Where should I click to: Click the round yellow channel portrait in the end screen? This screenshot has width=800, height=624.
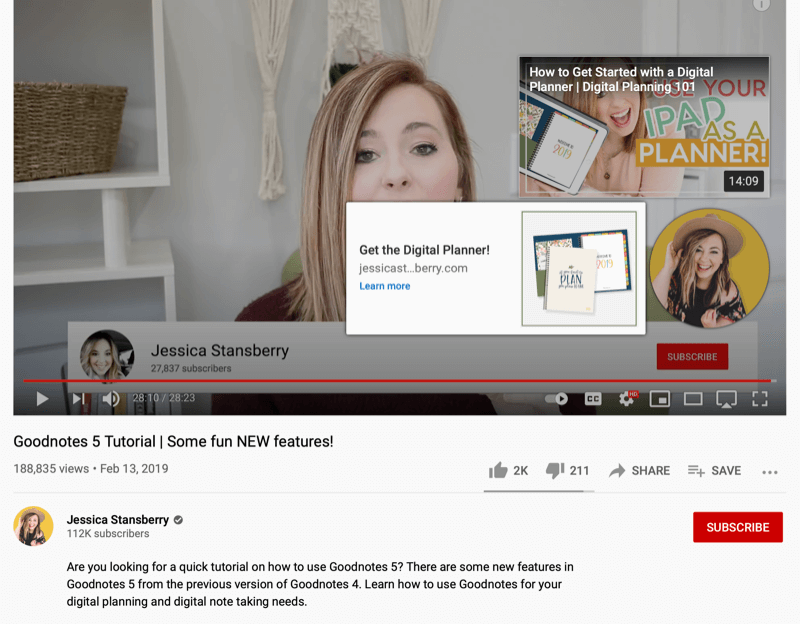709,268
